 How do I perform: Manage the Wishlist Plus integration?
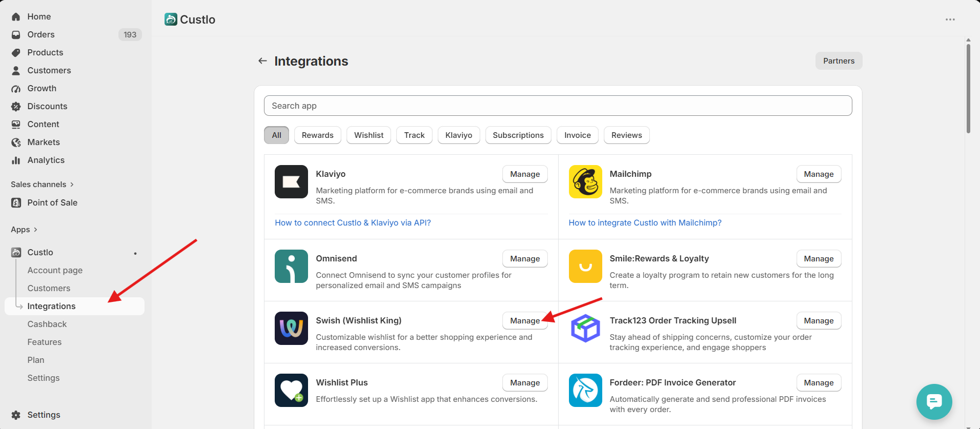coord(525,383)
